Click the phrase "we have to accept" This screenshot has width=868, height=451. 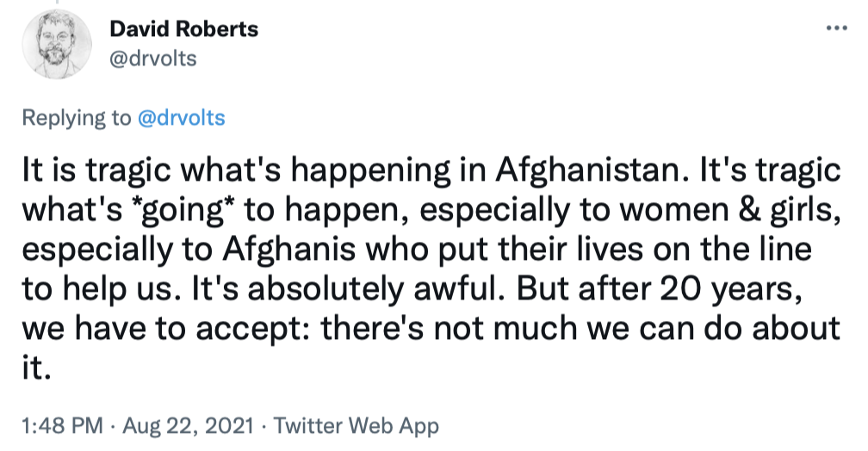point(139,329)
